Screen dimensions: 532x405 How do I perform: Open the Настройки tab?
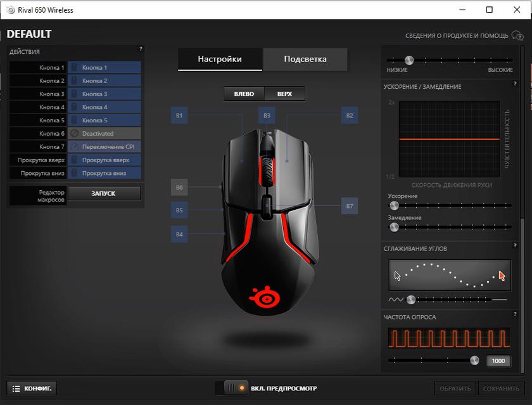point(220,60)
